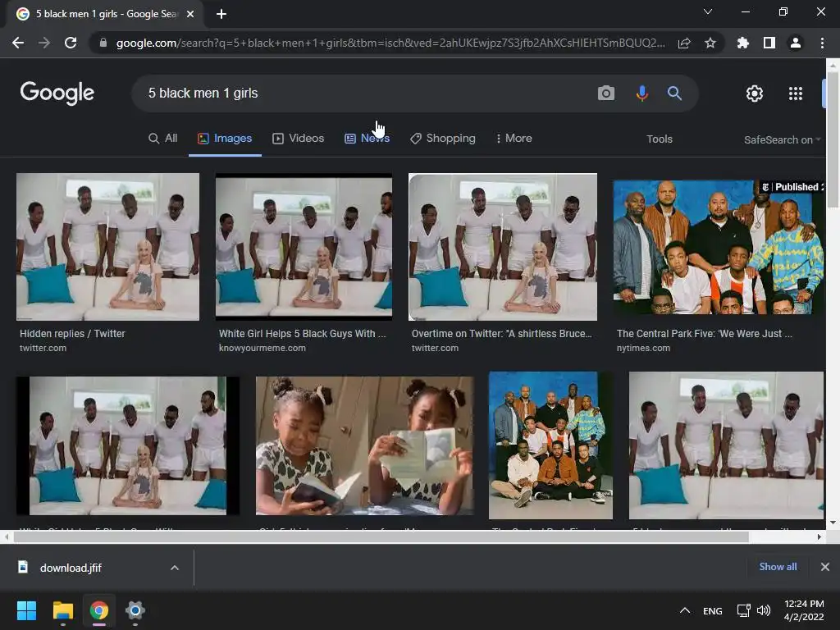
Task: Click the scroll-right arrow of horizontal scrollbar
Action: 819,536
